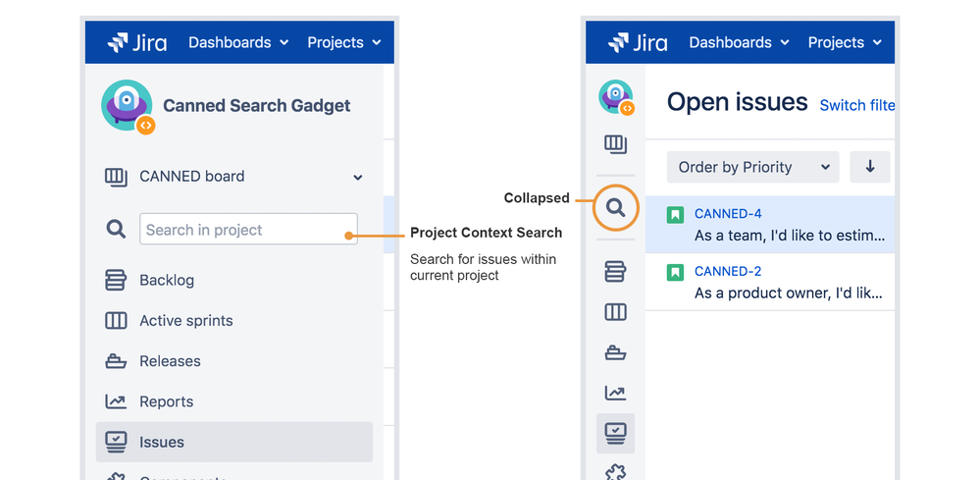This screenshot has width=980, height=480.
Task: Select the CANNED board label in the sidebar
Action: tap(192, 177)
